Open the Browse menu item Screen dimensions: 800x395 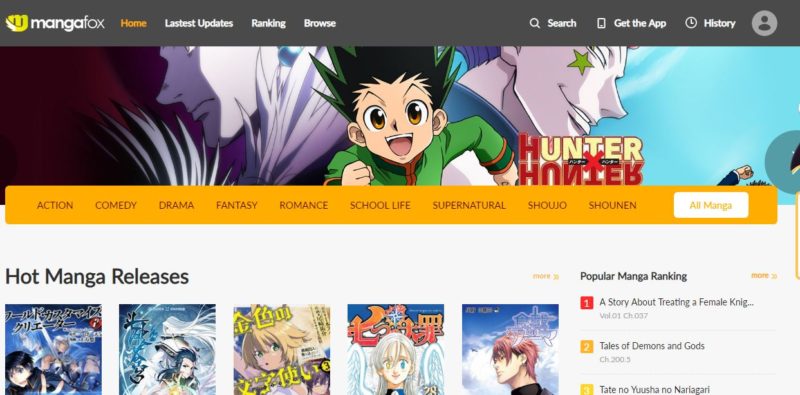pos(319,23)
